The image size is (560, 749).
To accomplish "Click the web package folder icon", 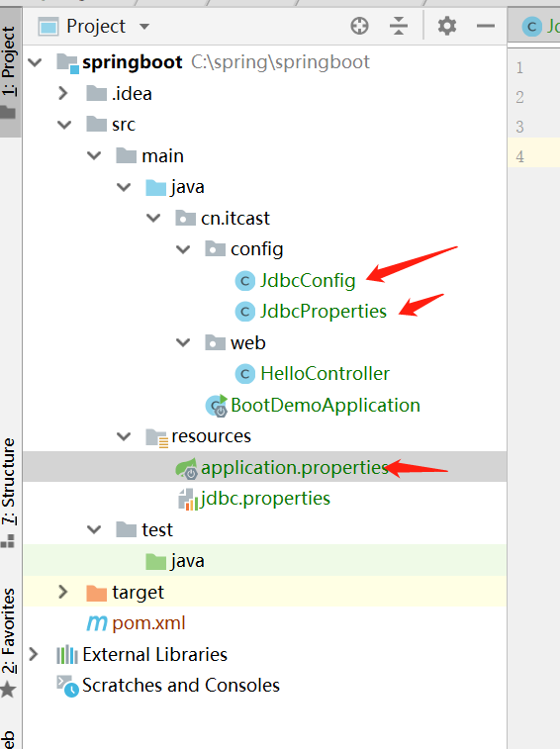I will 215,342.
